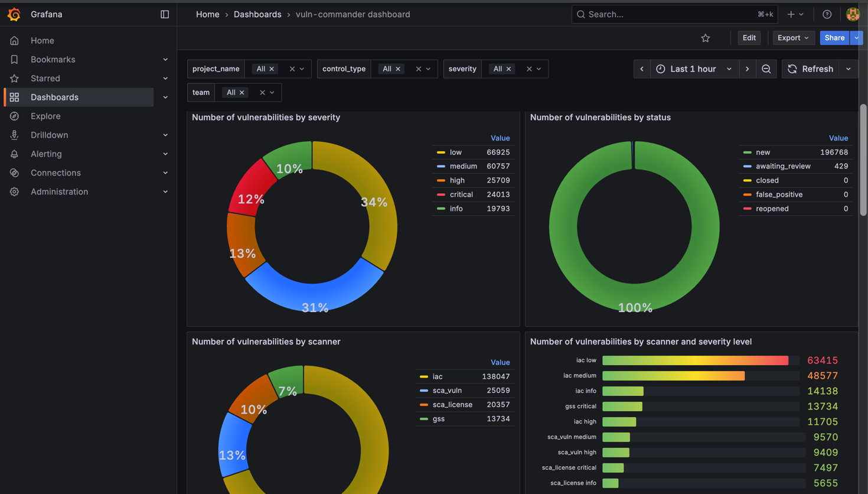Open the user profile avatar
Image resolution: width=868 pixels, height=494 pixels.
[x=853, y=14]
